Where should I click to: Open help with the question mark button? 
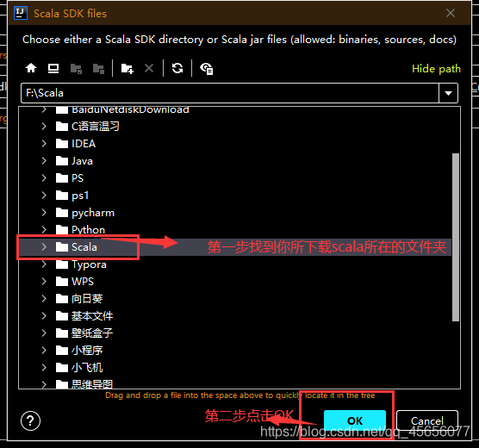pos(30,420)
